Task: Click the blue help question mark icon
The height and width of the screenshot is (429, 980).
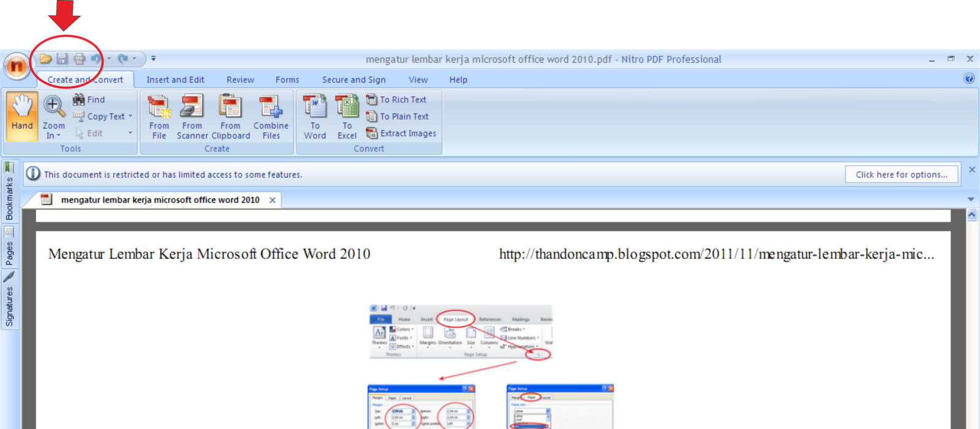Action: [969, 78]
